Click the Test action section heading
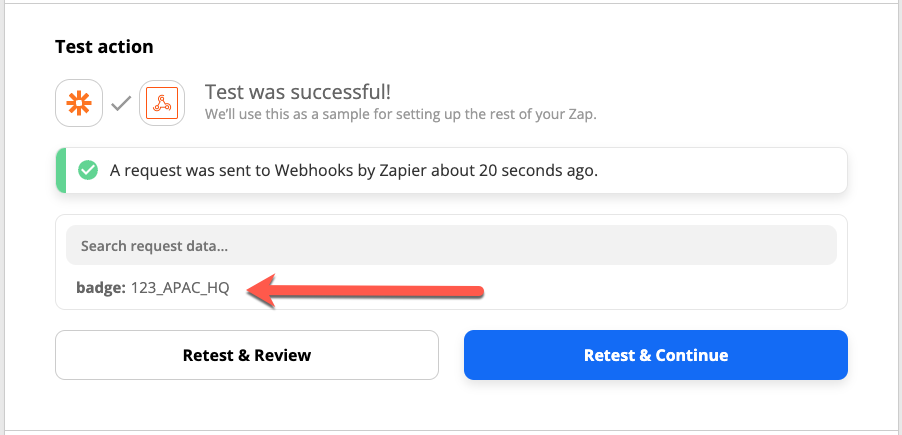 (x=104, y=47)
